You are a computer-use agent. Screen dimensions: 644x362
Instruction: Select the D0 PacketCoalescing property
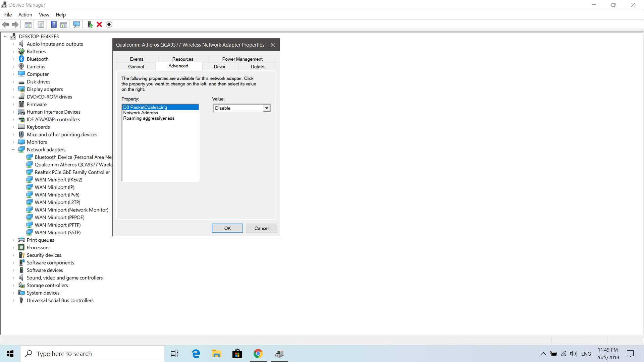[160, 107]
